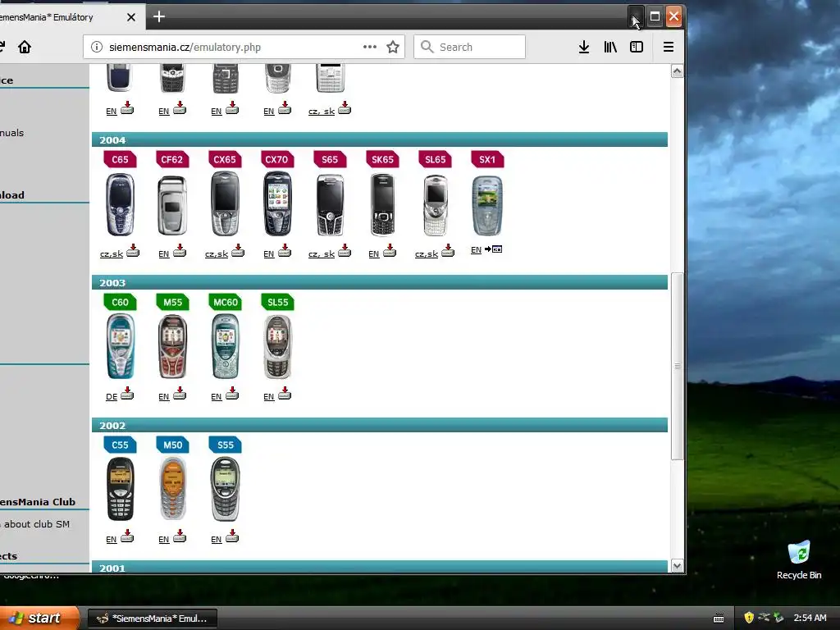Viewport: 840px width, 630px height.
Task: Open the M55 phone thumbnail
Action: (x=172, y=347)
